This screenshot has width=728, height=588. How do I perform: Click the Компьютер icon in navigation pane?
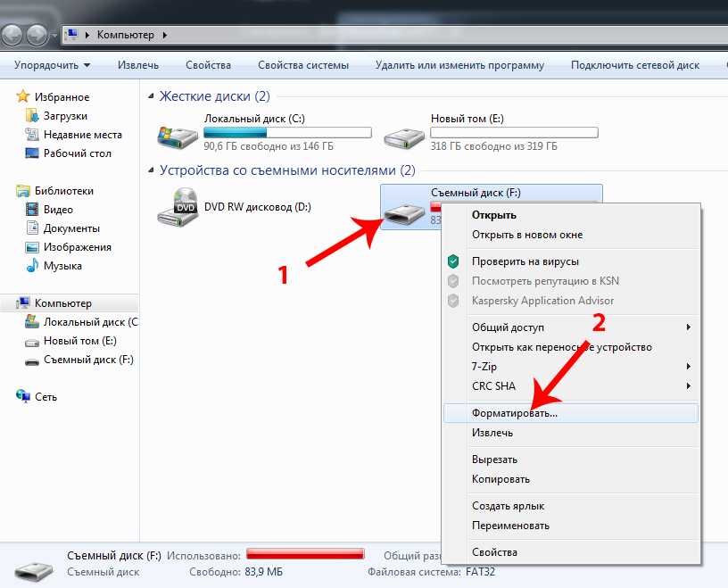tap(23, 302)
